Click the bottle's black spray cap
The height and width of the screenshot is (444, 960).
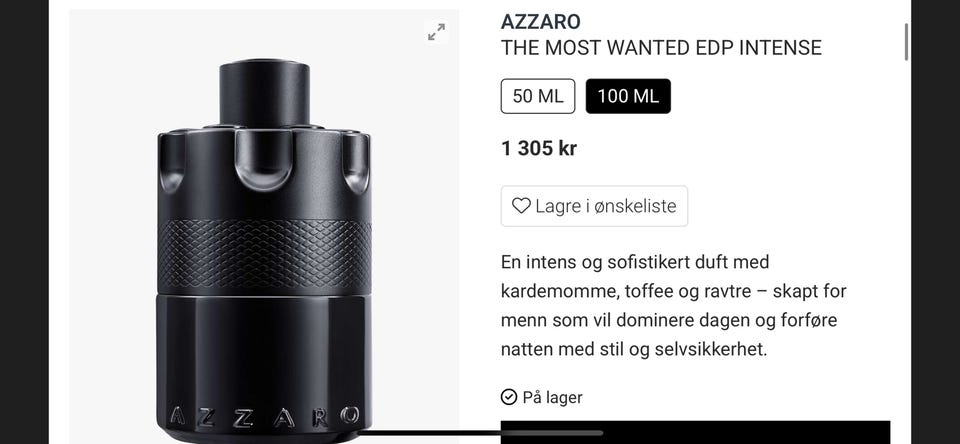point(264,92)
